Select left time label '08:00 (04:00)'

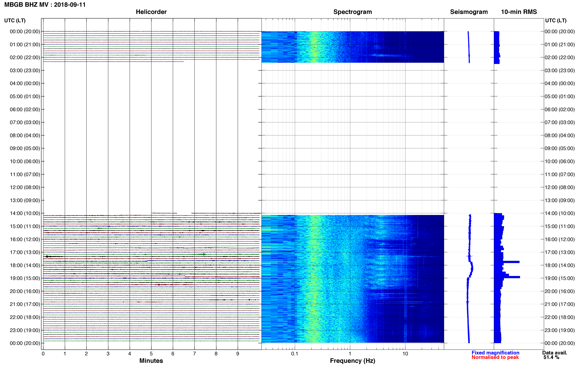coord(25,135)
